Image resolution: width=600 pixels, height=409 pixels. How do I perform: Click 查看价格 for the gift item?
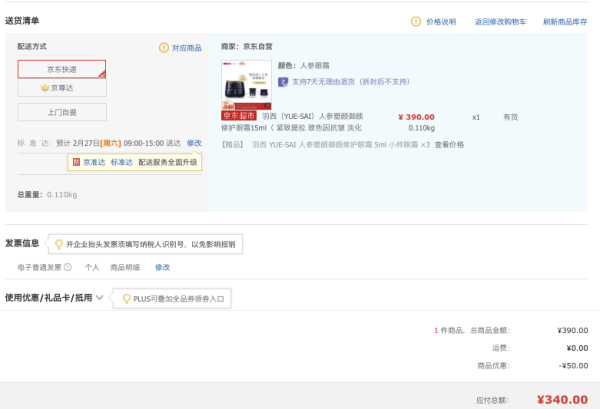click(449, 145)
